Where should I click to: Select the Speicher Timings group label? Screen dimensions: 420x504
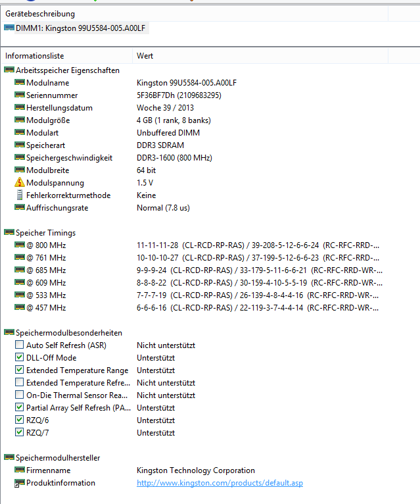point(45,233)
